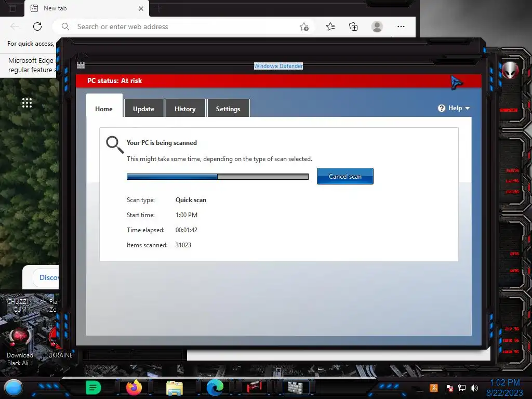Screen dimensions: 532x399
Task: Select Windows Defender taskbar icon
Action: coord(295,388)
